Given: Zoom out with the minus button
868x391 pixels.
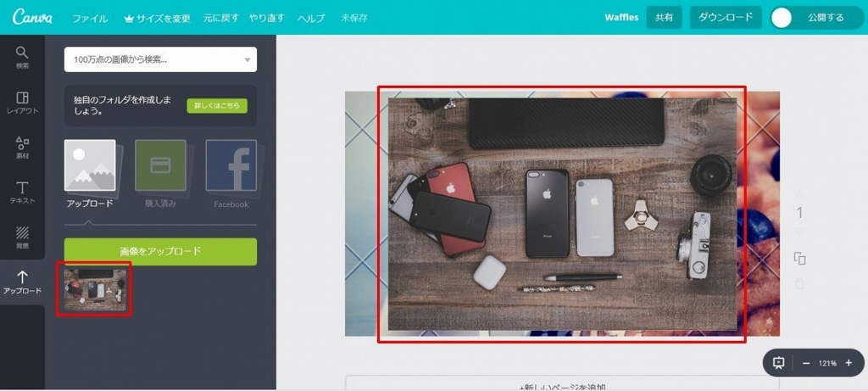Looking at the screenshot, I should coord(806,363).
